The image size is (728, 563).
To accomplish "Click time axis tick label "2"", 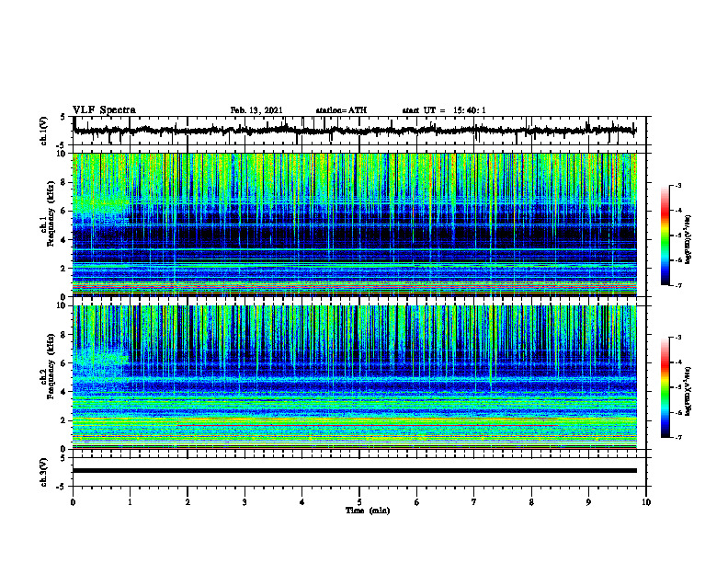I will click(x=188, y=502).
